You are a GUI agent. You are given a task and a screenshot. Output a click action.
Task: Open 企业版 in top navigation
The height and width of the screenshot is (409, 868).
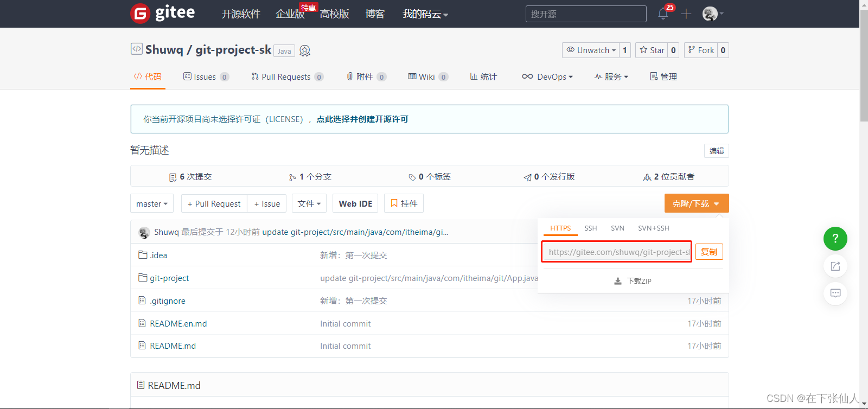tap(290, 14)
